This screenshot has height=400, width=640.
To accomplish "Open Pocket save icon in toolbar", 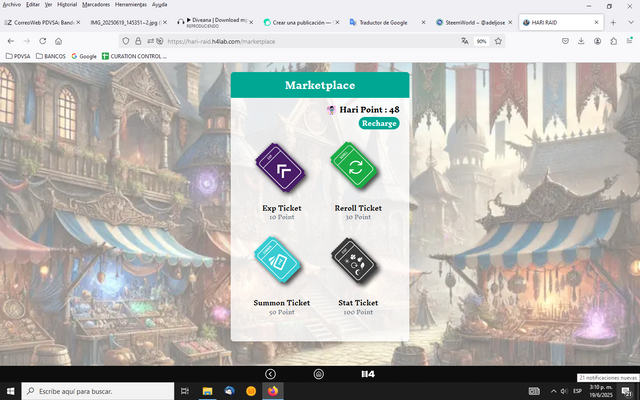I will pyautogui.click(x=565, y=41).
